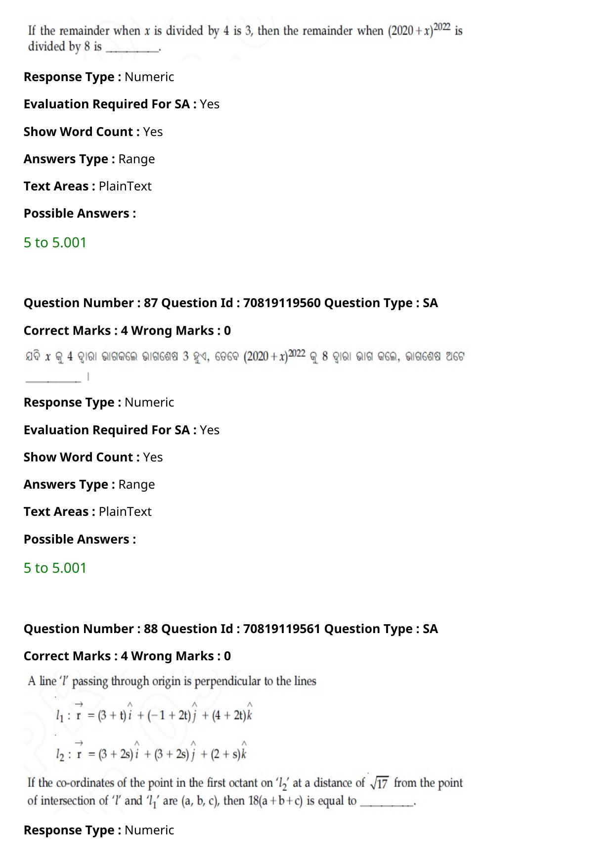Click the l2 line vector equation
This screenshot has height=868, width=613.
pos(151,752)
